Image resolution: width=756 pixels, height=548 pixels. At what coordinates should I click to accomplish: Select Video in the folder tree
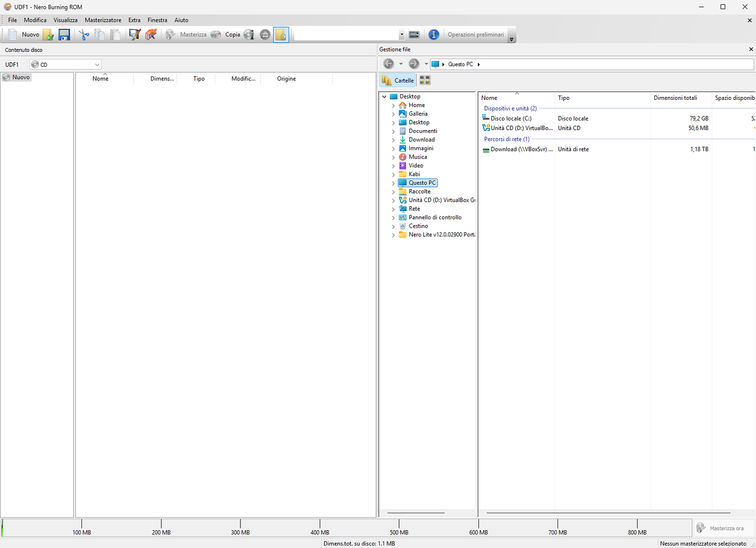coord(416,166)
